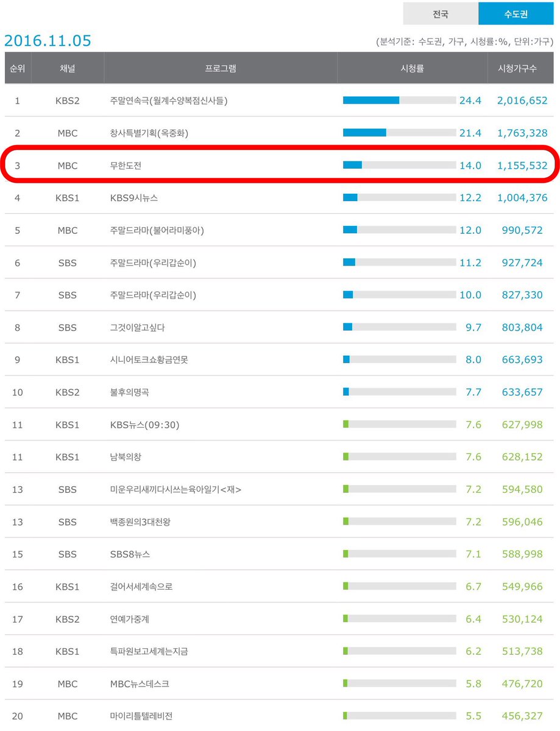Click 미운우리새끼다시쓰는육아일기<재> program

coord(175,489)
